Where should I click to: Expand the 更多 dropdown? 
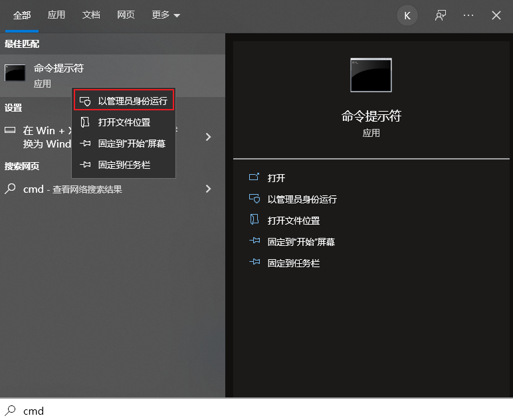tap(166, 15)
